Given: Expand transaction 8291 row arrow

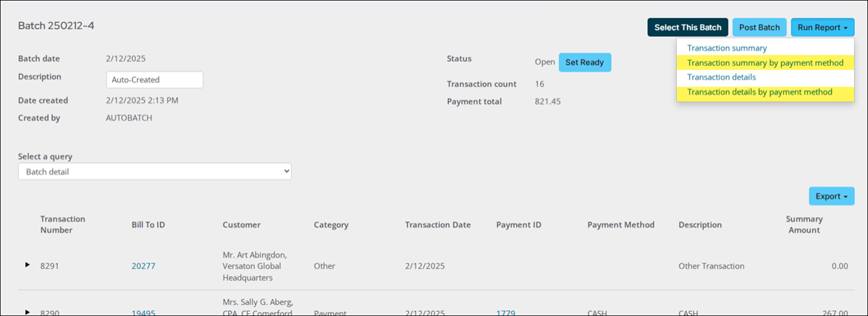Looking at the screenshot, I should (28, 265).
